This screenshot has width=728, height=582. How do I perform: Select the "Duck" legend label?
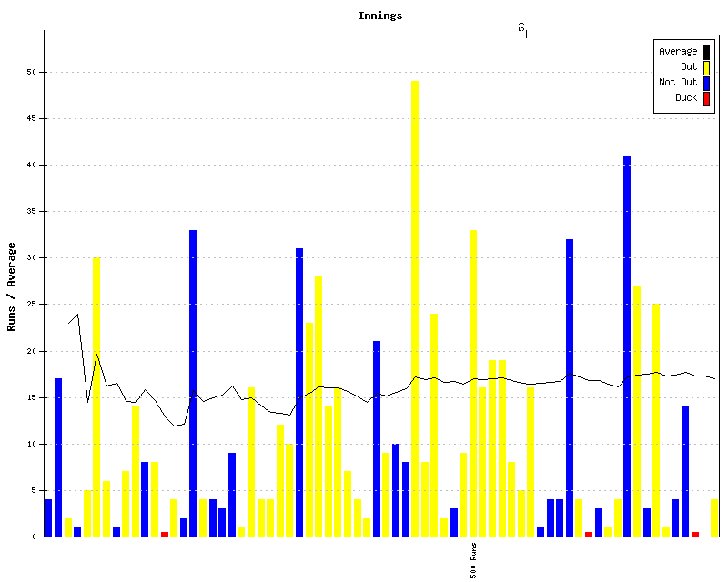686,98
